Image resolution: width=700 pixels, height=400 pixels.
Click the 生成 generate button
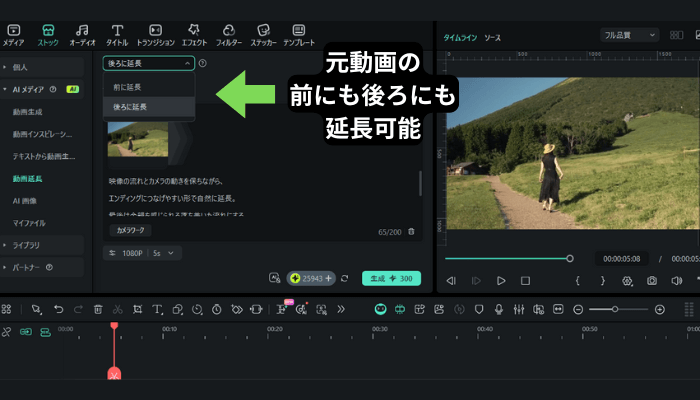(391, 278)
